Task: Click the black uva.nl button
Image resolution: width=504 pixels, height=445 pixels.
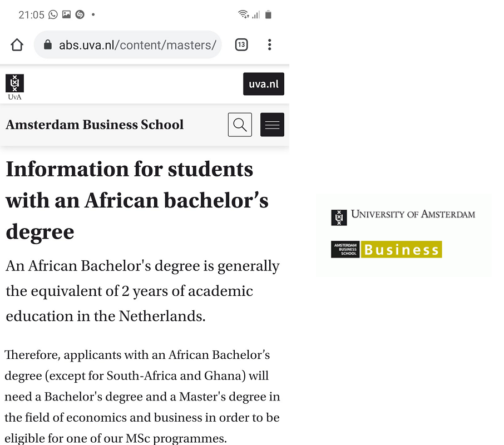Action: click(264, 84)
